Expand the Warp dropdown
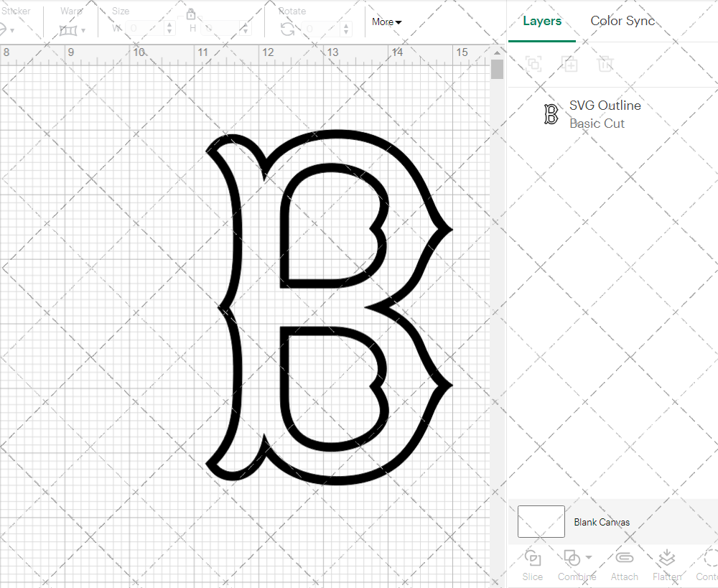The height and width of the screenshot is (588, 718). tap(83, 30)
